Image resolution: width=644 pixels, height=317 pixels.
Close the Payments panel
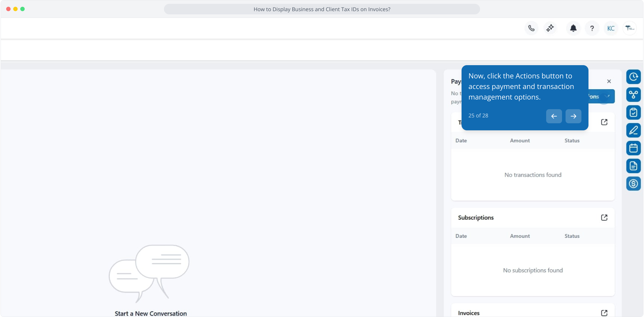click(x=609, y=81)
